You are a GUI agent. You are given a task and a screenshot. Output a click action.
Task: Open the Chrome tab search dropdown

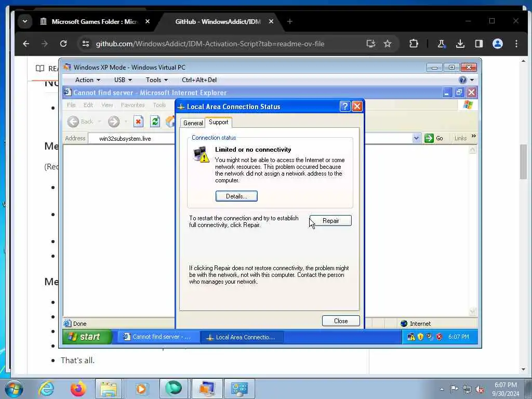pos(25,21)
